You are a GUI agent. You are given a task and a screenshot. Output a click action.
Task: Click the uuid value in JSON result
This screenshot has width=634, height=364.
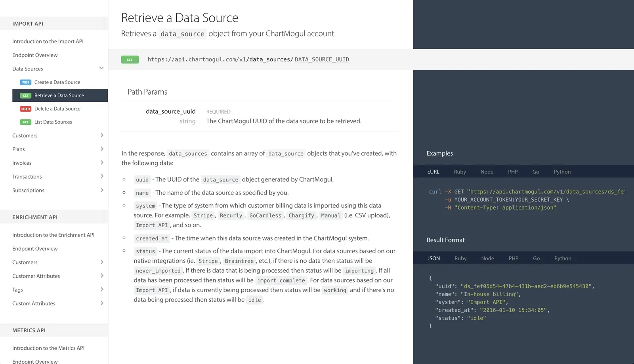click(526, 286)
